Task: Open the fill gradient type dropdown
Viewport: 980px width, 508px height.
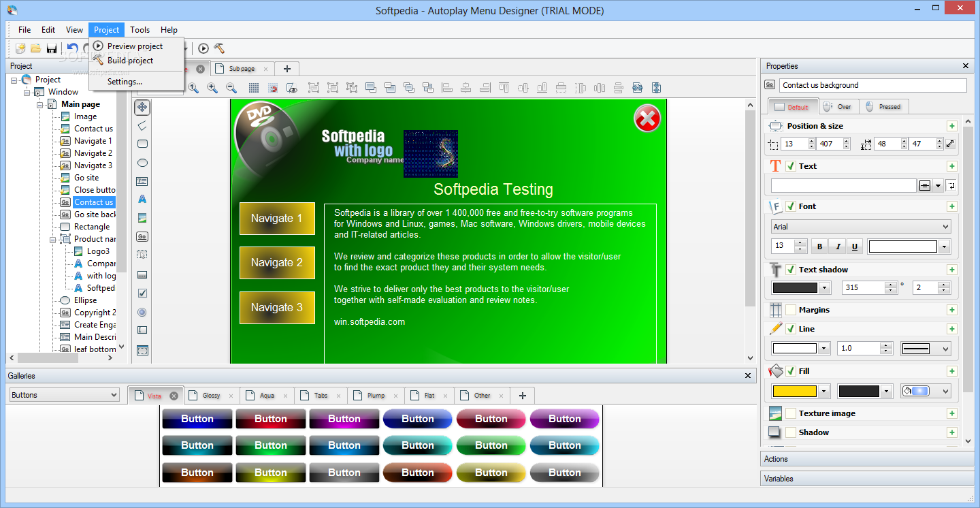Action: [x=926, y=391]
